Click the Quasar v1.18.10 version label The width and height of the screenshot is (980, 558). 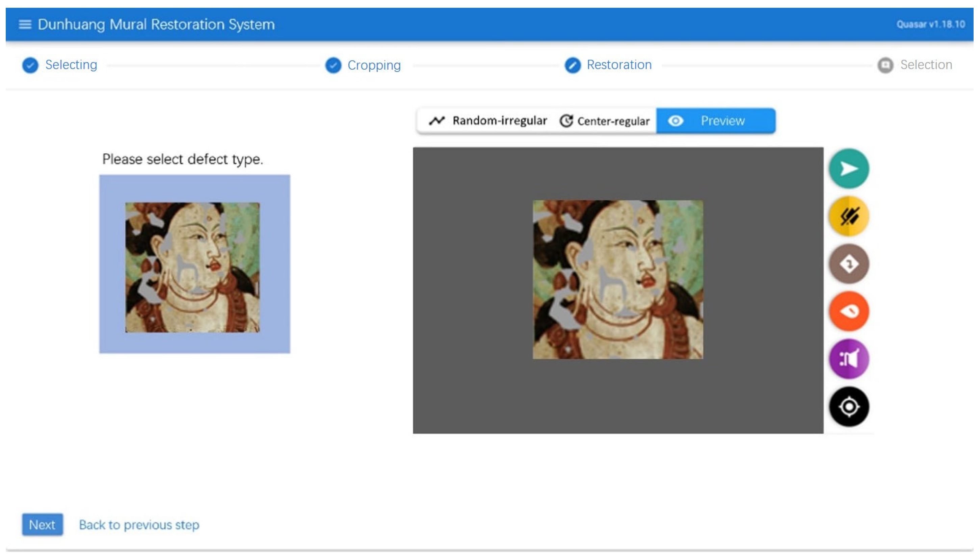click(930, 25)
